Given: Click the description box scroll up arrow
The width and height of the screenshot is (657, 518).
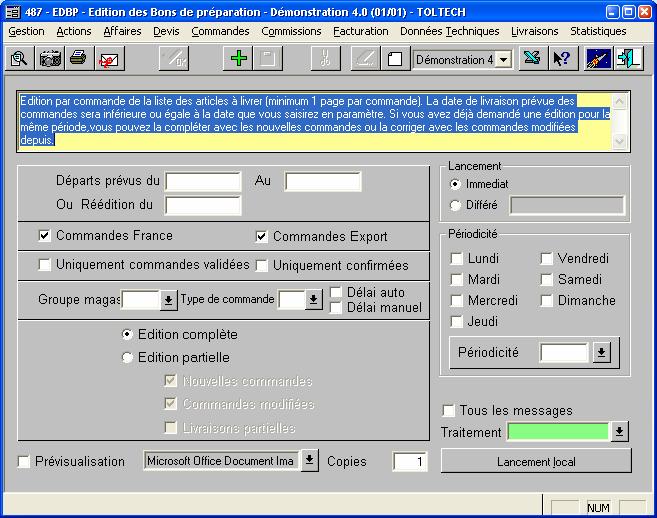Looking at the screenshot, I should click(x=619, y=101).
